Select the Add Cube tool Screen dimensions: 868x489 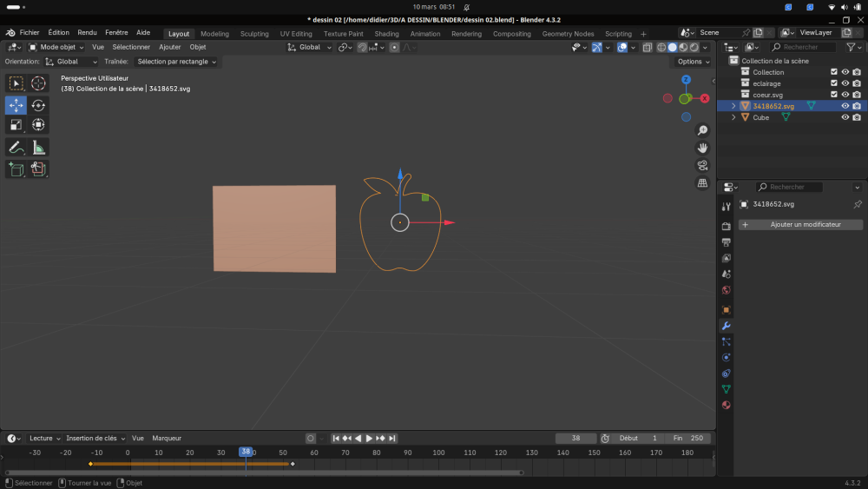[x=16, y=169]
